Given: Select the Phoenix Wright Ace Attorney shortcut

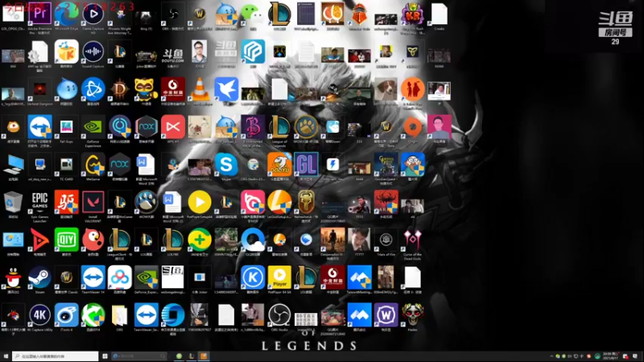Looking at the screenshot, I should coord(120,14).
